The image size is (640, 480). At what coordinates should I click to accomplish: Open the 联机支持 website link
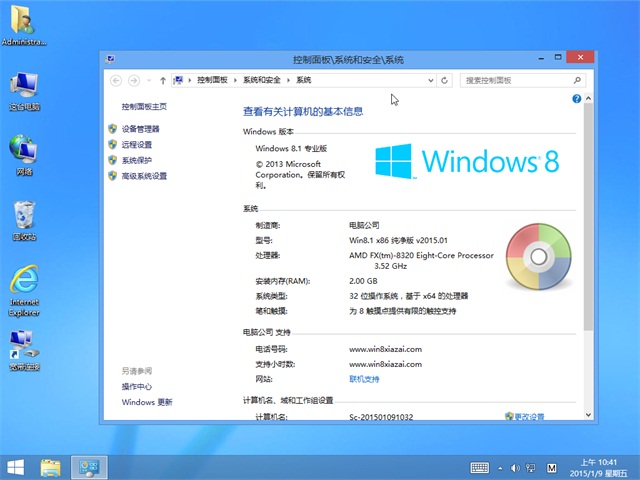tap(364, 379)
